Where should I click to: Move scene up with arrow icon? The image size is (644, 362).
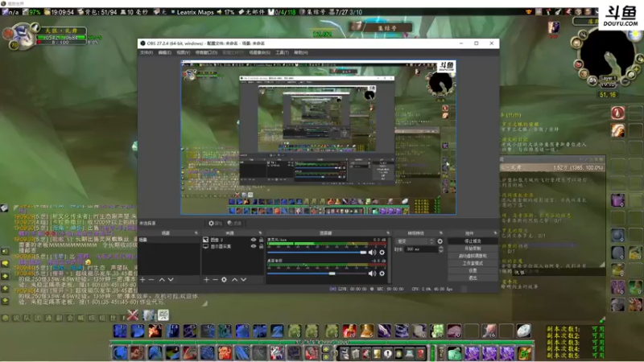162,279
